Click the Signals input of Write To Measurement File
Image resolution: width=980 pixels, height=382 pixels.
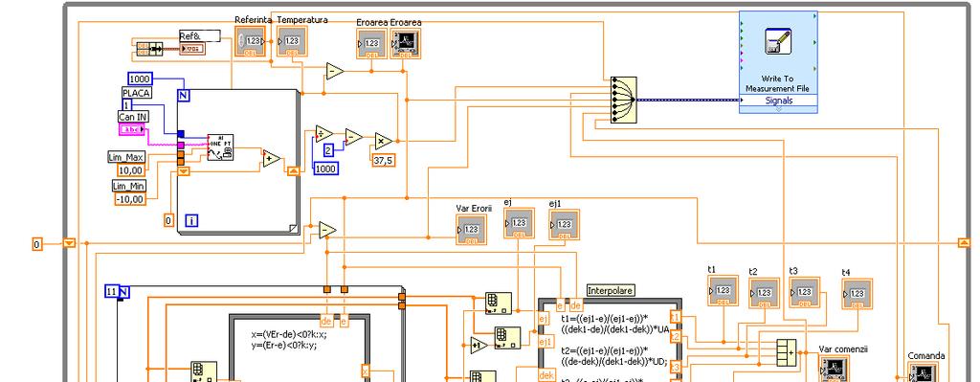point(778,100)
